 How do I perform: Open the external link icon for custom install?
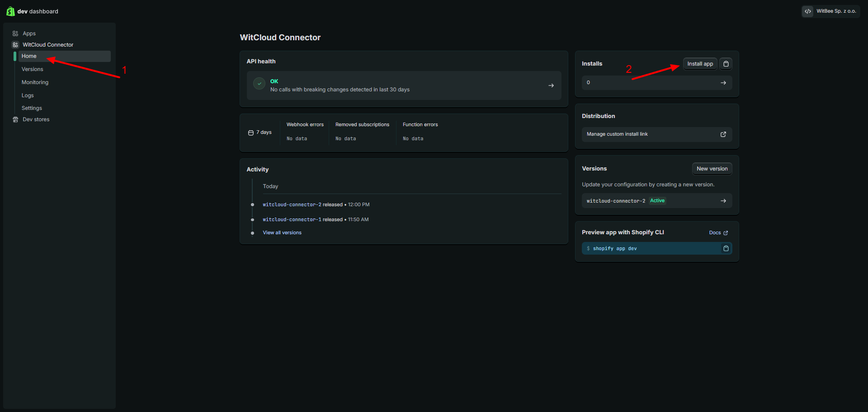click(723, 134)
